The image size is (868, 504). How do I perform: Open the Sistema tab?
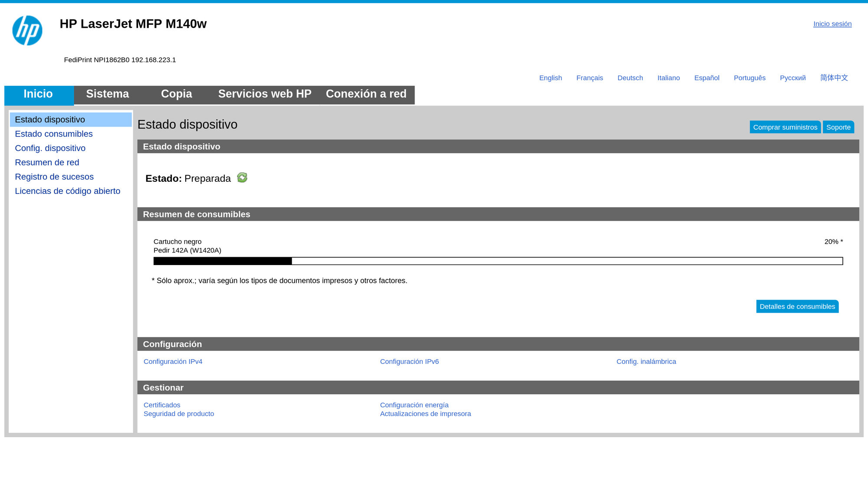pos(107,94)
